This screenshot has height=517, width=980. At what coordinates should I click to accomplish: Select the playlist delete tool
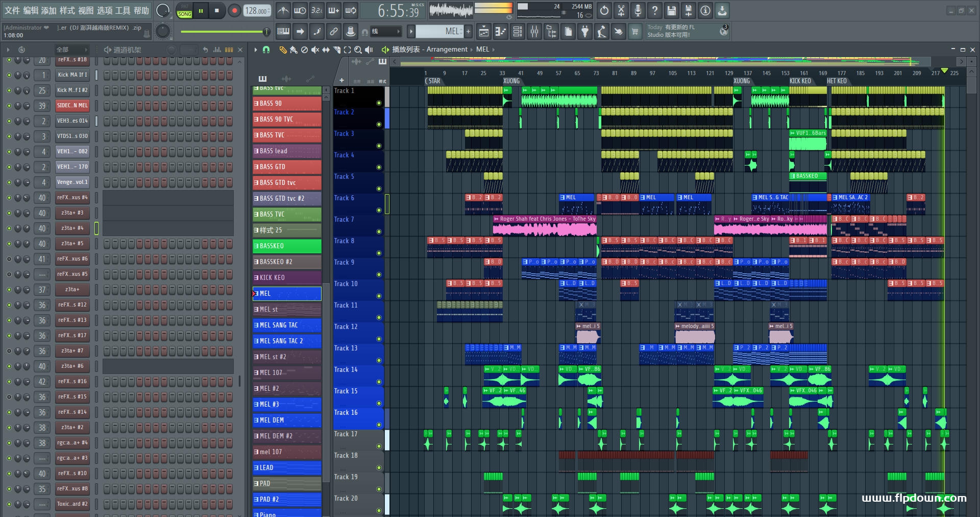(x=304, y=50)
